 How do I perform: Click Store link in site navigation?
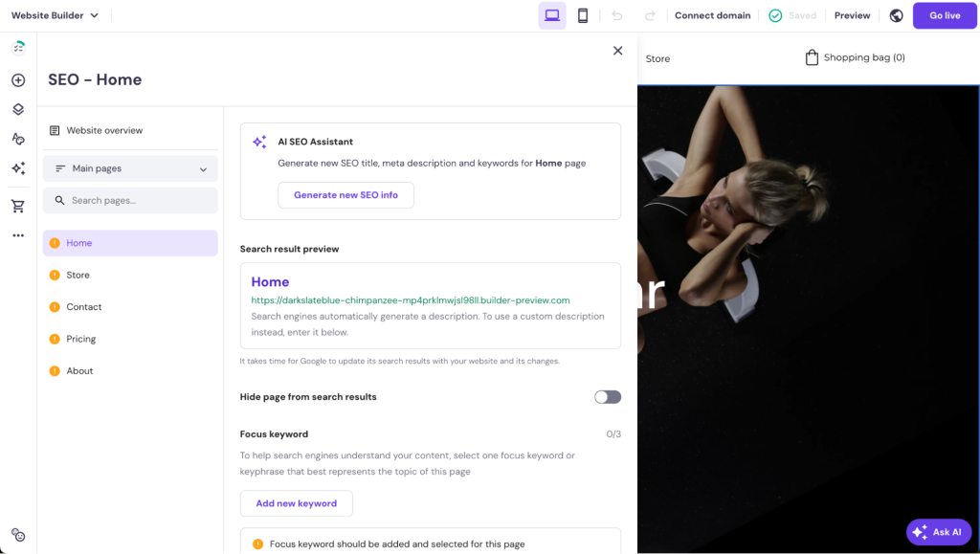tap(657, 58)
